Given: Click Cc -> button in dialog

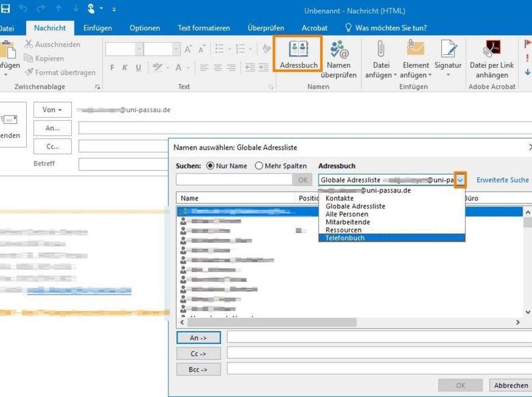Looking at the screenshot, I should [198, 354].
